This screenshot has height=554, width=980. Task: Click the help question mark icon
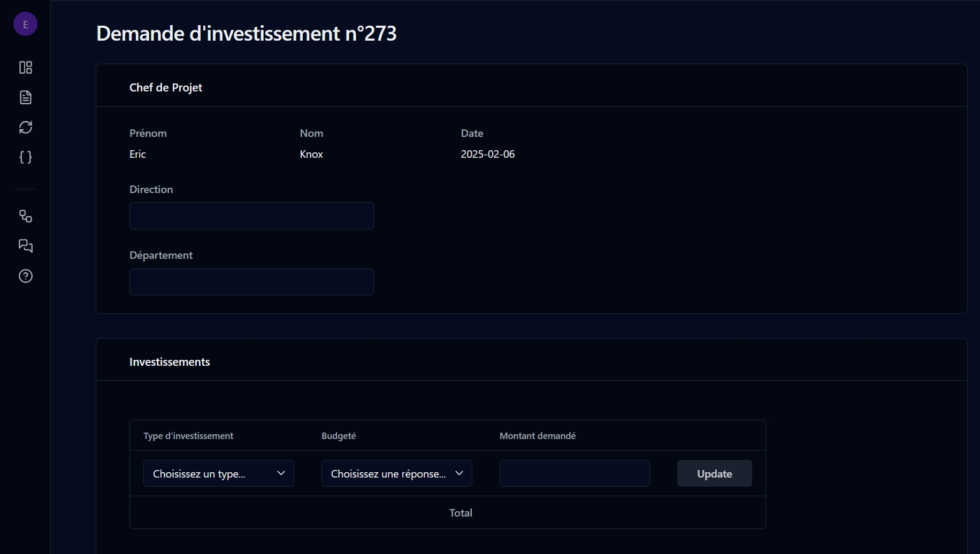click(25, 276)
